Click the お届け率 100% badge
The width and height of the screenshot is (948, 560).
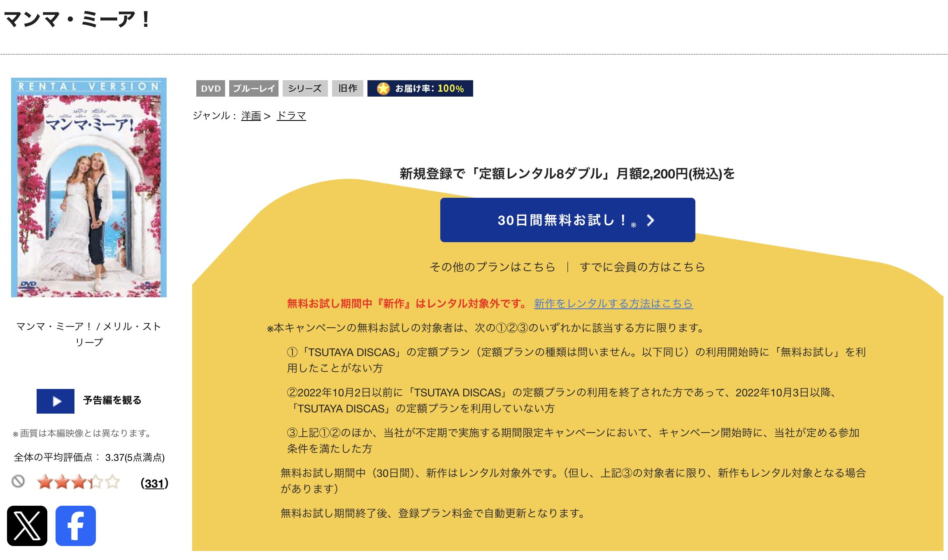(x=420, y=88)
